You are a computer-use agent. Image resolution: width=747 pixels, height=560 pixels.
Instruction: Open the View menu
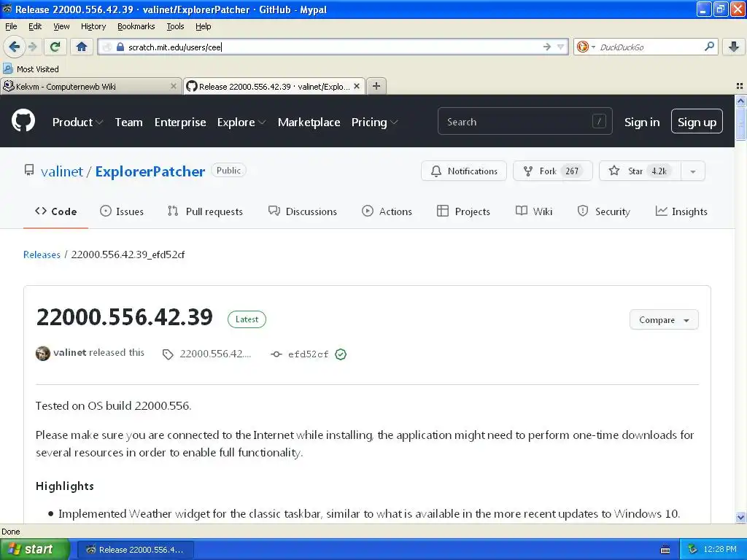pyautogui.click(x=61, y=26)
